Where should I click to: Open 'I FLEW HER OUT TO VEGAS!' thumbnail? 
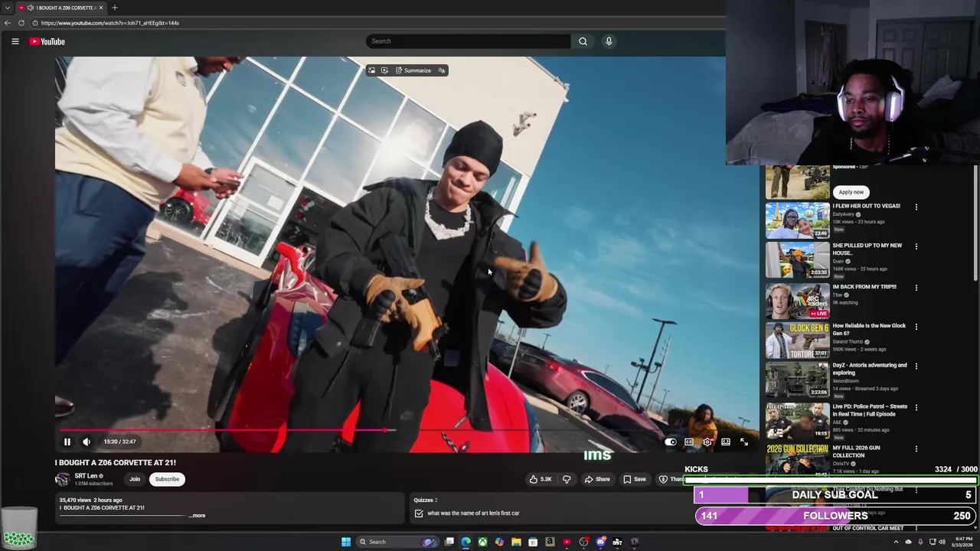tap(798, 220)
